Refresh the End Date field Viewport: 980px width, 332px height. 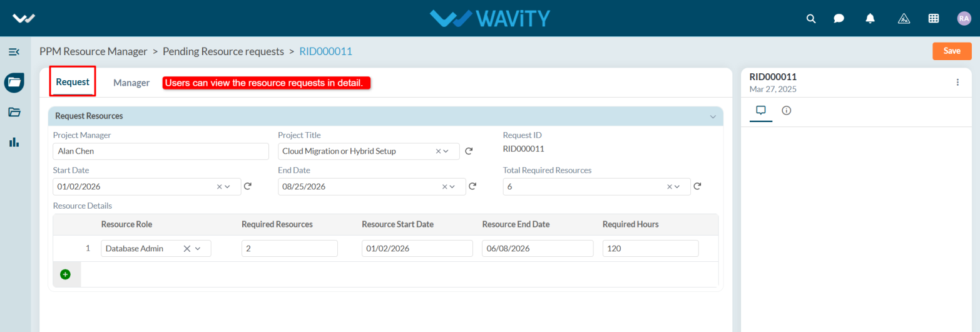(472, 186)
